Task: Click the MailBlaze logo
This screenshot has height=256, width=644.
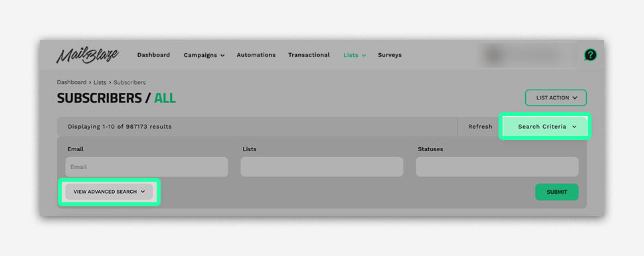Action: (x=87, y=56)
